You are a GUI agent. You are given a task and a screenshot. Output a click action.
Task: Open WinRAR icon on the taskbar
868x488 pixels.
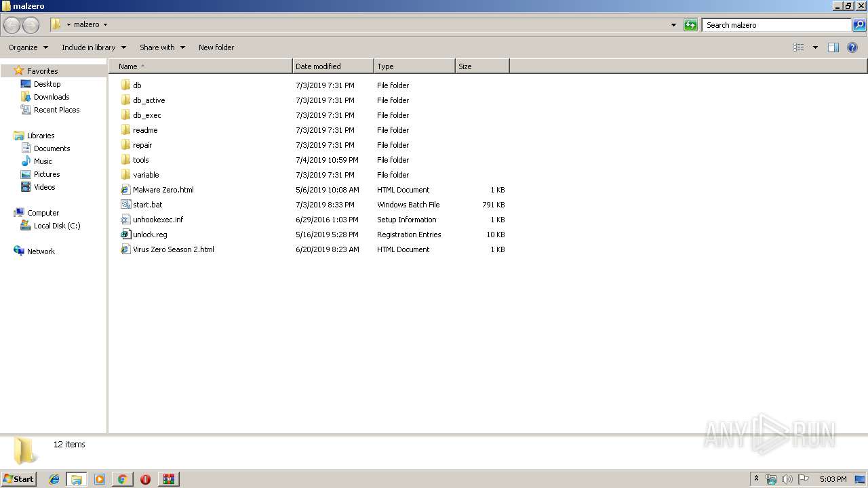point(168,479)
